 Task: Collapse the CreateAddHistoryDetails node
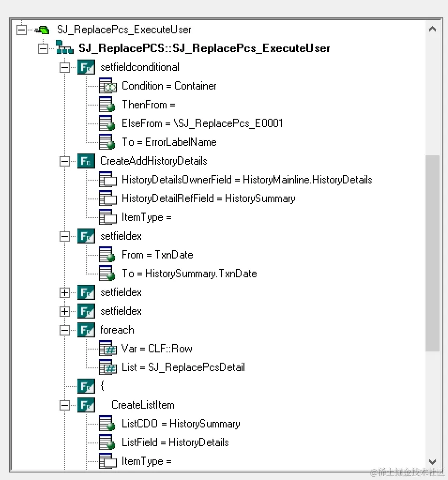click(x=65, y=161)
